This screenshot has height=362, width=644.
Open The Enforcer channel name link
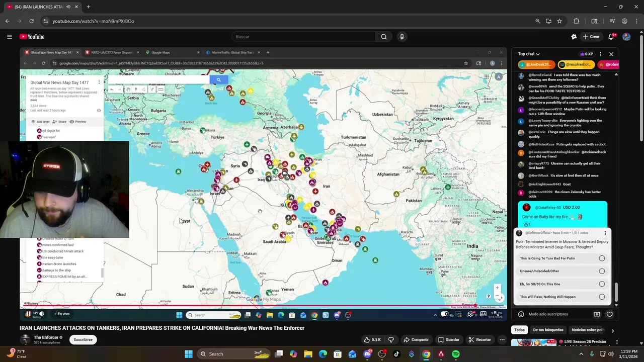point(46,337)
